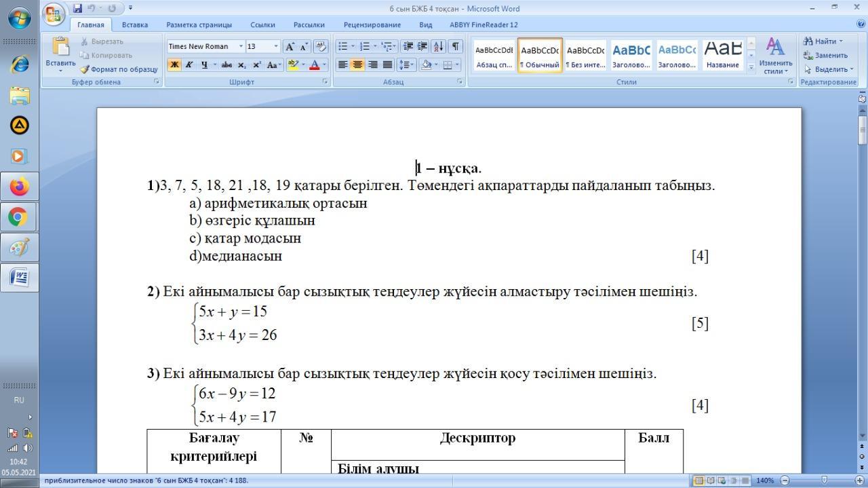Toggle strikethrough text formatting
Image resolution: width=868 pixels, height=488 pixels.
point(226,65)
